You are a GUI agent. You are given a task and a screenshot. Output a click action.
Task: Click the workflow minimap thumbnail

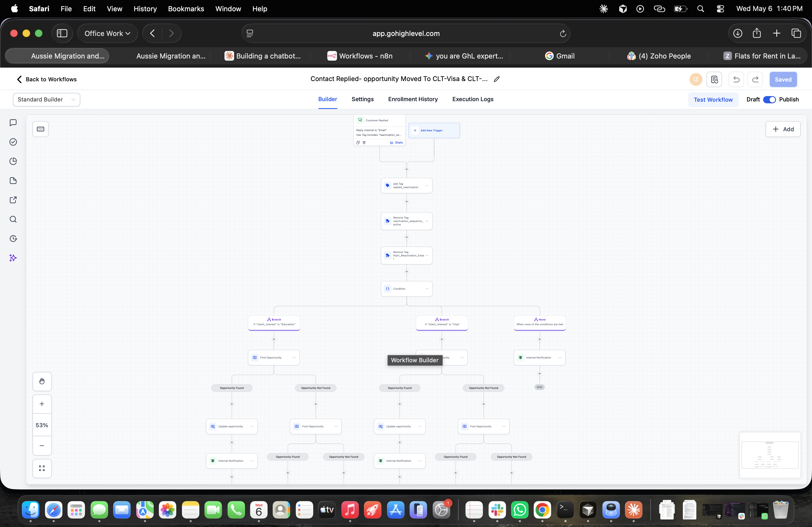[x=770, y=455]
